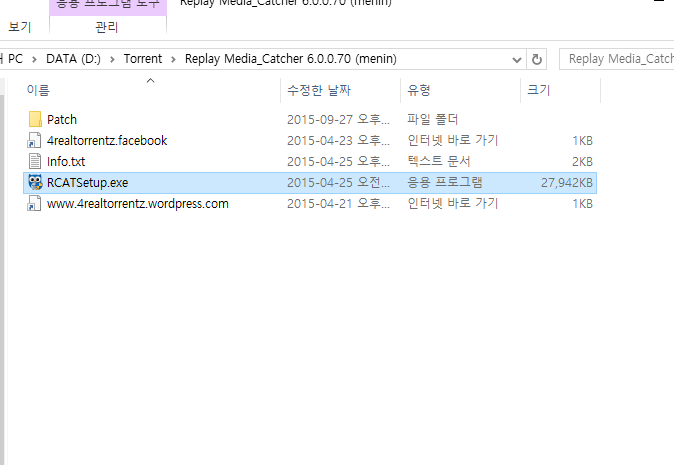The image size is (674, 465).
Task: Select the Patch folder name
Action: click(62, 119)
